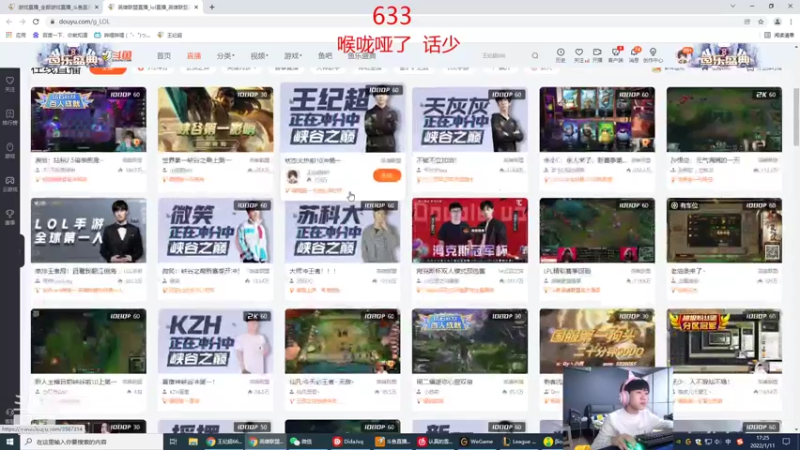Open a new browser tab with plus icon
Image resolution: width=800 pixels, height=450 pixels.
click(x=212, y=7)
